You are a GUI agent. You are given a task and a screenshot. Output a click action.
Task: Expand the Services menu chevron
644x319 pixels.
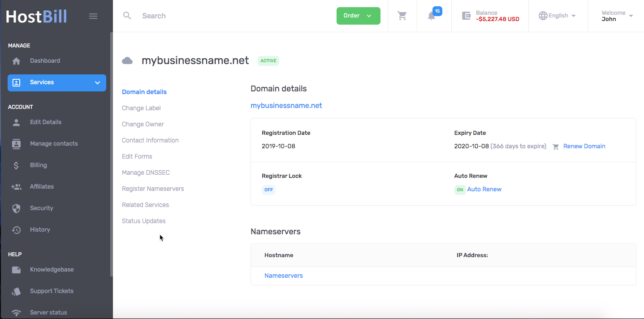[x=97, y=82]
